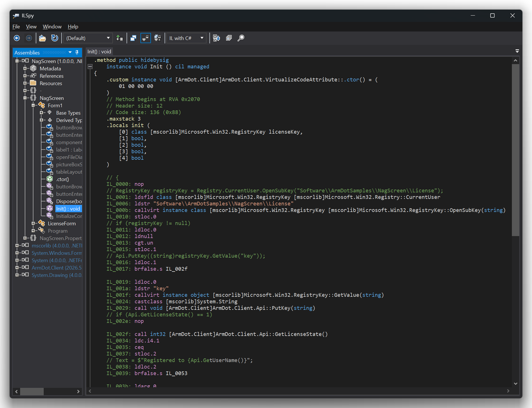Open an assembly using the folder icon
The height and width of the screenshot is (408, 532).
pos(42,38)
